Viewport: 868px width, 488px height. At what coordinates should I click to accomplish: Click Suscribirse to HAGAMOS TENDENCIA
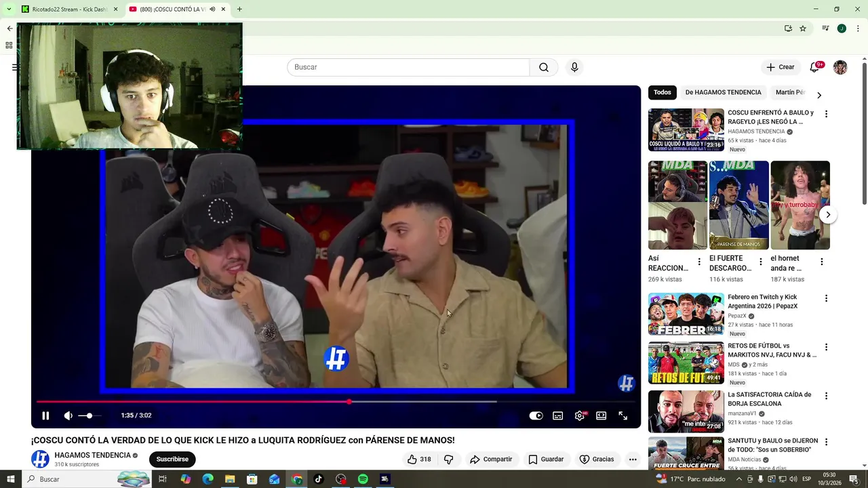pyautogui.click(x=172, y=460)
